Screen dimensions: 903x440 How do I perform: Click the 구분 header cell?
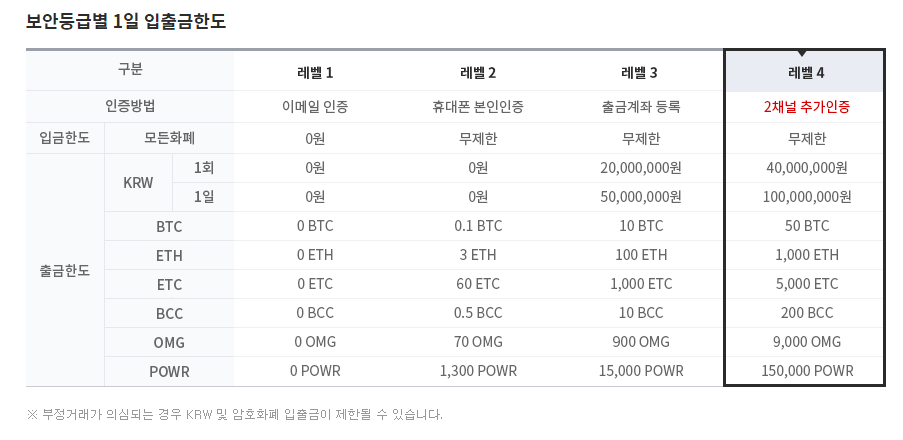[x=130, y=70]
